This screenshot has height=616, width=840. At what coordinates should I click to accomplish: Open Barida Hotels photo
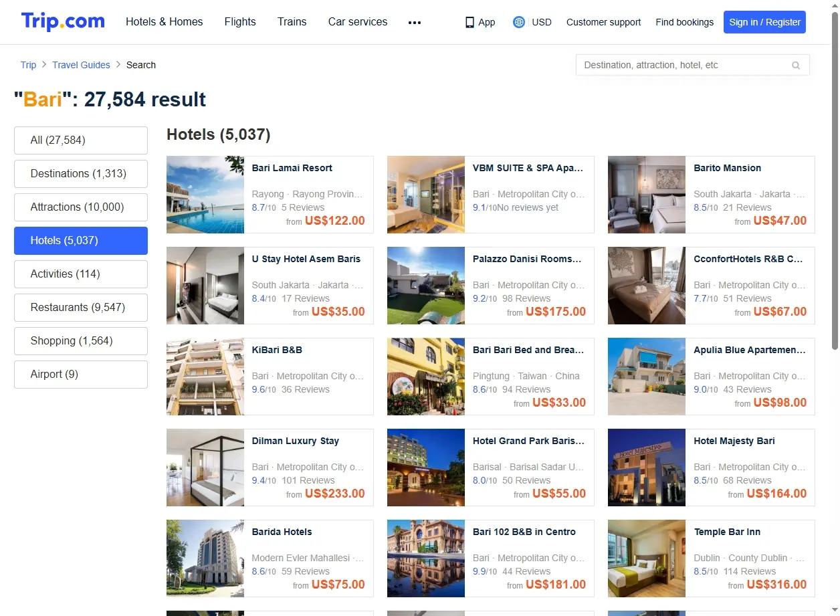point(205,558)
